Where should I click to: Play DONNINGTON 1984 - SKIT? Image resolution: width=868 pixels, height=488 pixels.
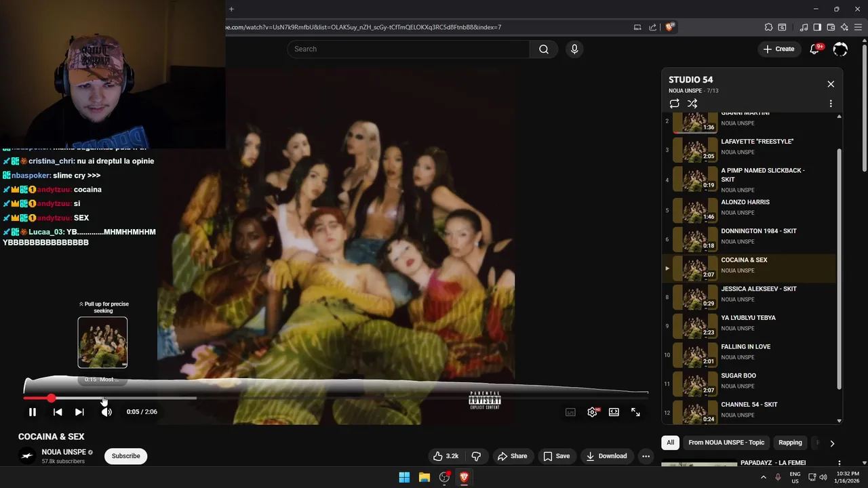(x=749, y=239)
